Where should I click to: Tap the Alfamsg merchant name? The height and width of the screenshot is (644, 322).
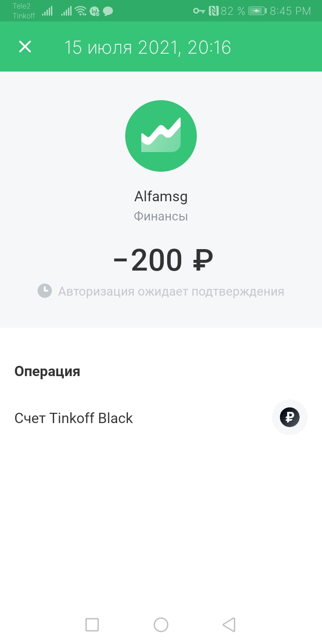[x=161, y=196]
